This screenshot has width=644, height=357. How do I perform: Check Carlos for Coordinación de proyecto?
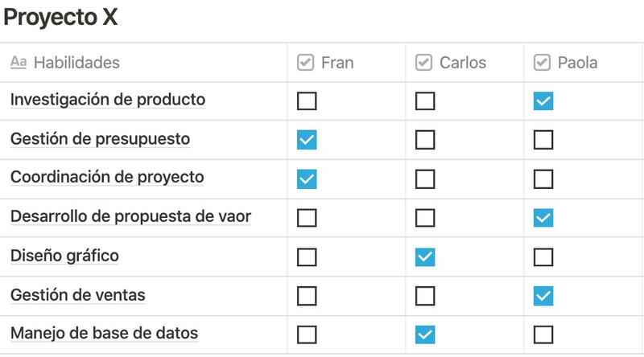point(425,178)
